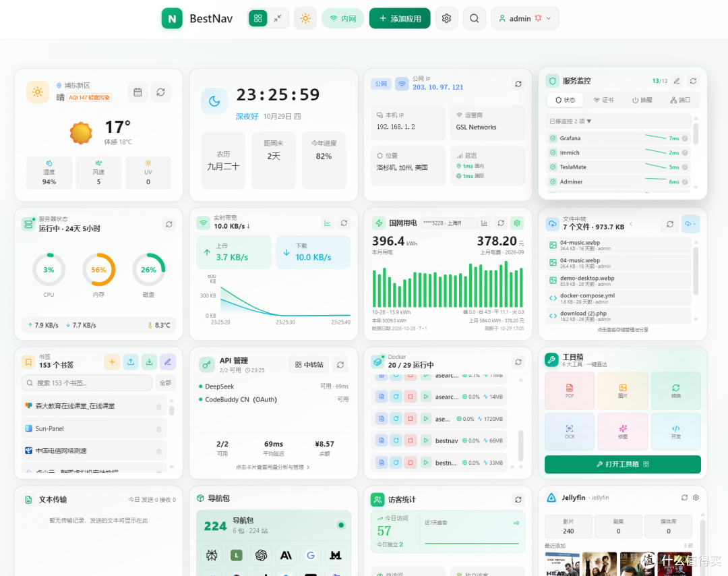Switch to grid layout view in header
The image size is (728, 576).
pos(258,19)
